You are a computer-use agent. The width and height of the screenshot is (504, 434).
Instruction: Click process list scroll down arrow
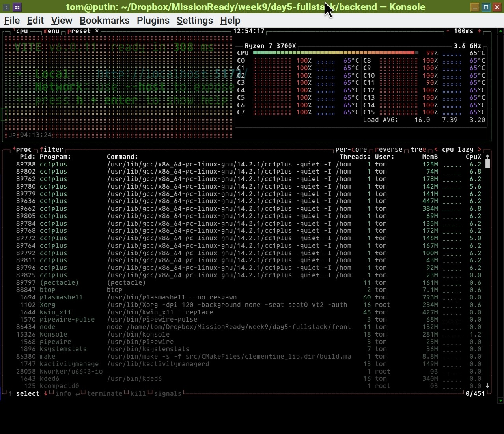487,386
